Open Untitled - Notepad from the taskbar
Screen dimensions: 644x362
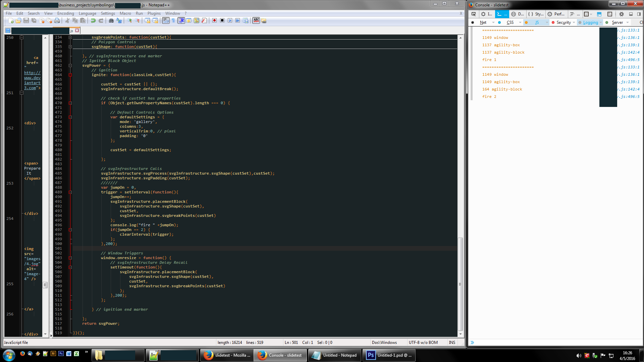334,355
